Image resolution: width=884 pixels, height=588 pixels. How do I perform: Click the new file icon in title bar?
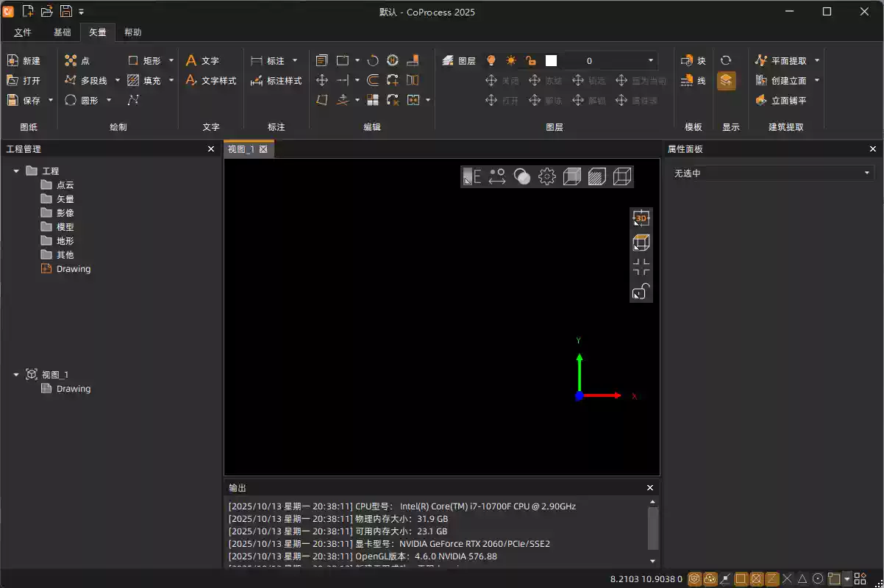(x=28, y=11)
